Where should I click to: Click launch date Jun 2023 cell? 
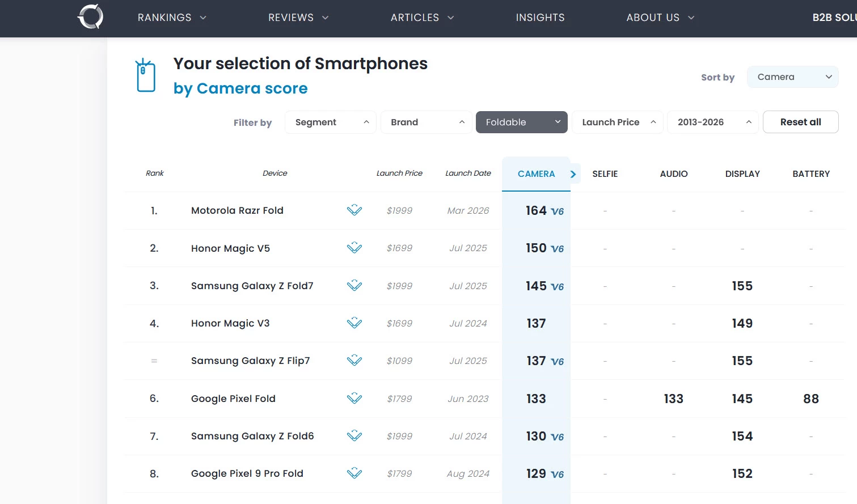click(468, 399)
